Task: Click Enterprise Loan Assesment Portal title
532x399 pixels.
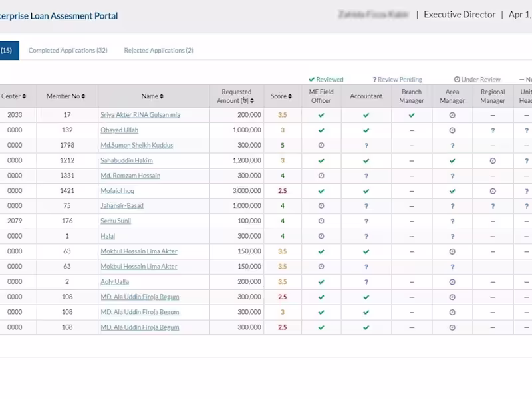Action: click(x=59, y=16)
